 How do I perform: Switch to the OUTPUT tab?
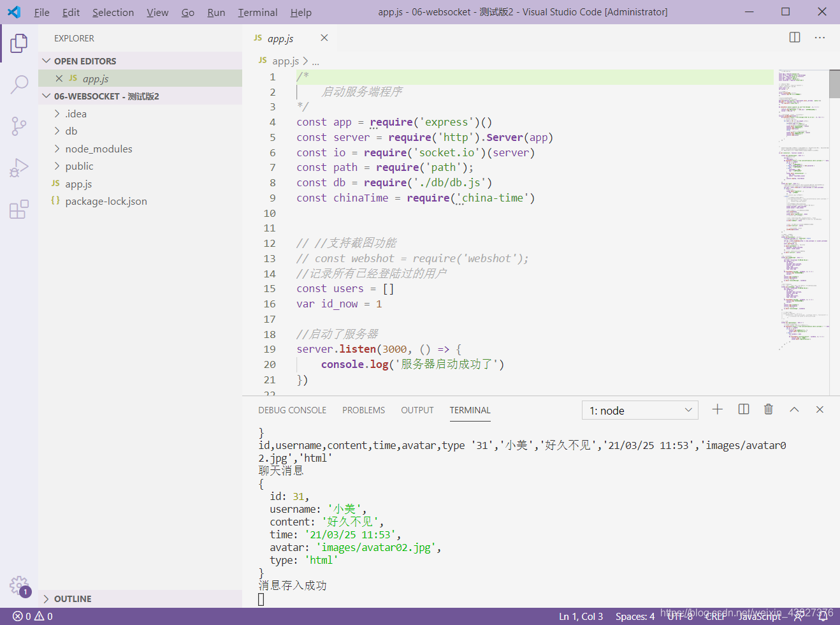tap(417, 410)
